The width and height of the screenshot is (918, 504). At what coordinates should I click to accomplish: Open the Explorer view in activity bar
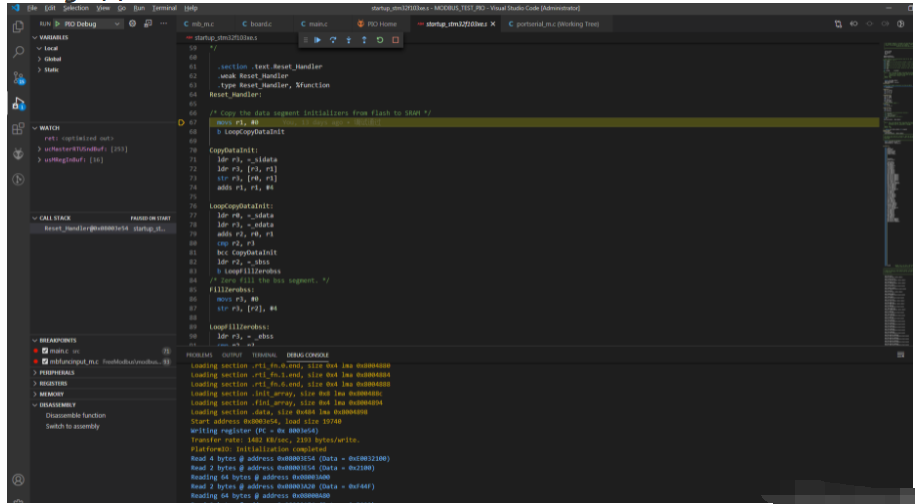click(18, 26)
